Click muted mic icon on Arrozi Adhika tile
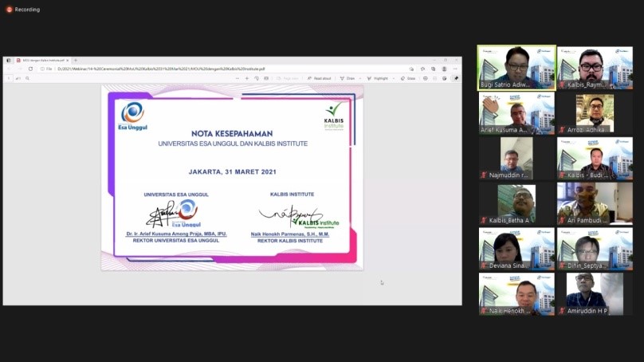Screen dimensions: 644x362 [x=562, y=130]
